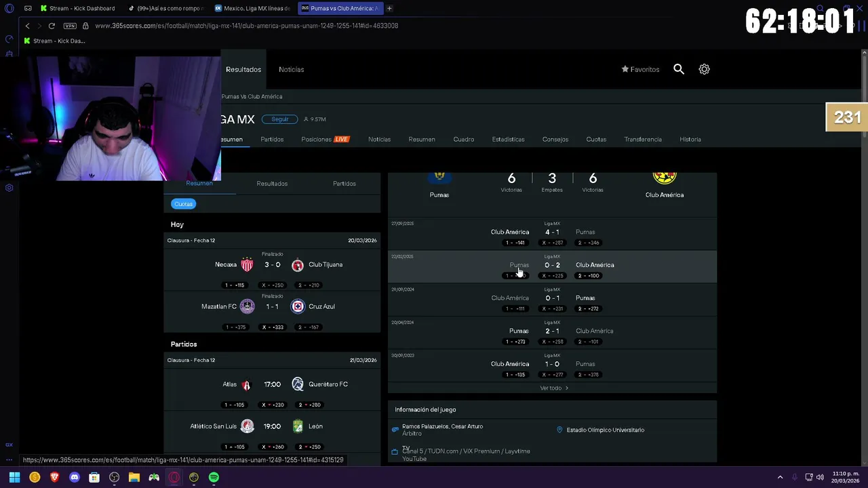Click the Cruz Azul team crest
Image resolution: width=868 pixels, height=488 pixels.
tap(298, 306)
